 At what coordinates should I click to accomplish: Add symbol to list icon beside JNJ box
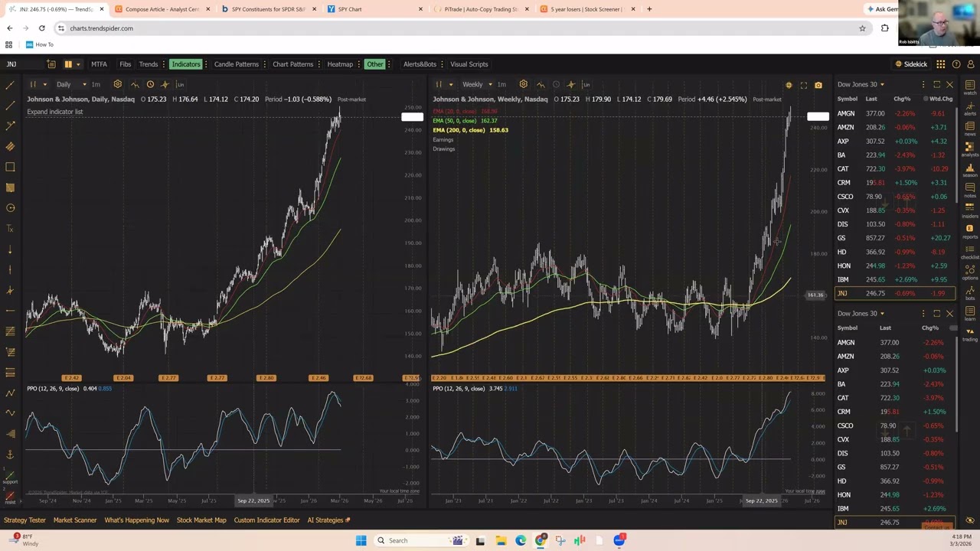pos(50,64)
